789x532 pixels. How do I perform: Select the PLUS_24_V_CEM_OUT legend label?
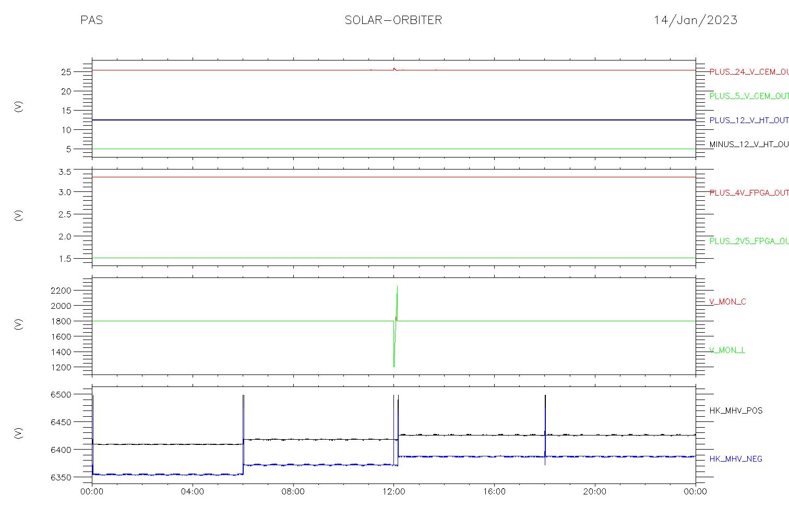point(749,72)
